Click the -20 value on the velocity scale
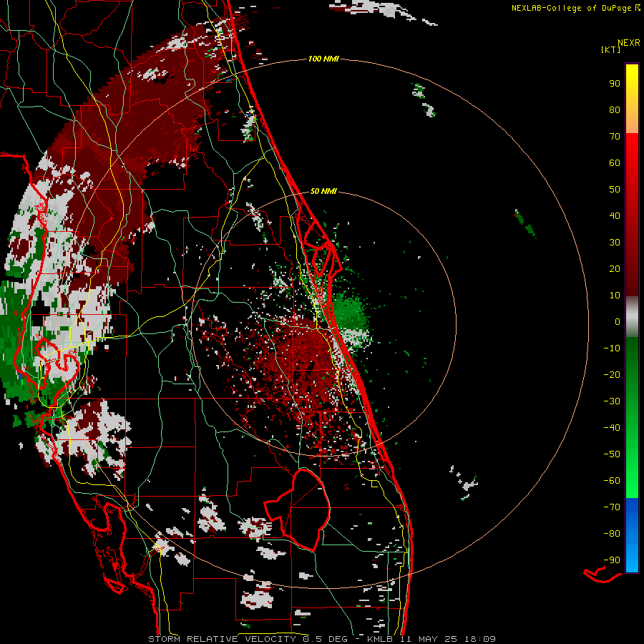 (612, 374)
